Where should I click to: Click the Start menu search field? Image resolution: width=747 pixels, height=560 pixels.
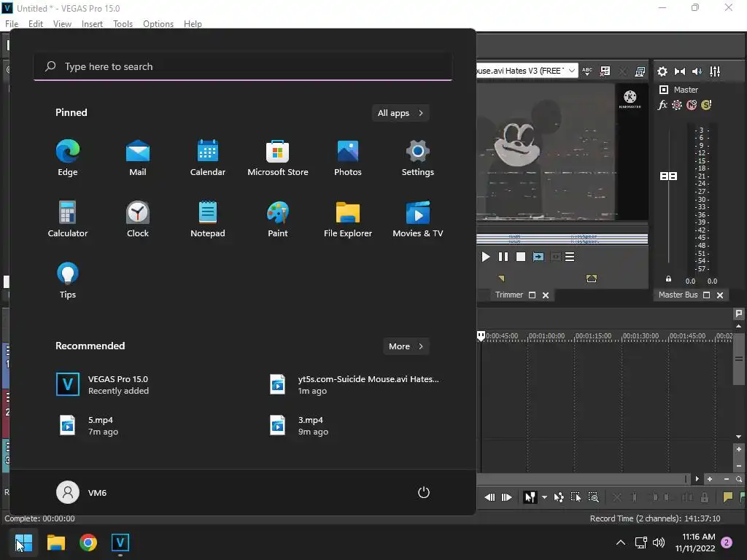click(243, 66)
